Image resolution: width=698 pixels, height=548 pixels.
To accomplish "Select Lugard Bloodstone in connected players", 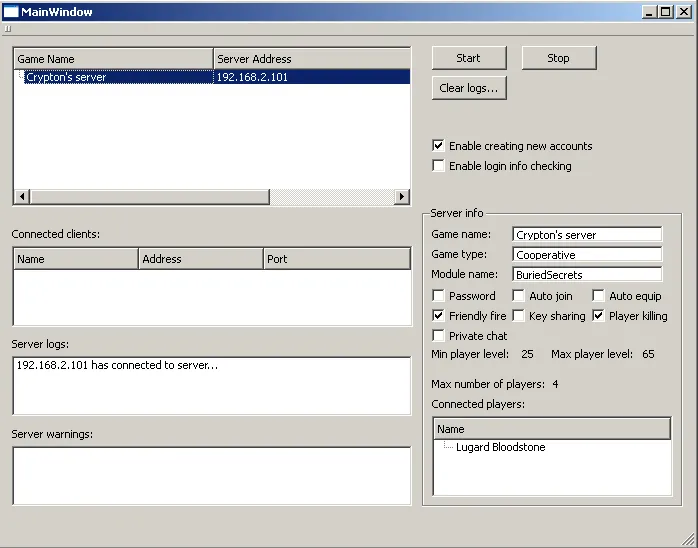I will click(500, 448).
